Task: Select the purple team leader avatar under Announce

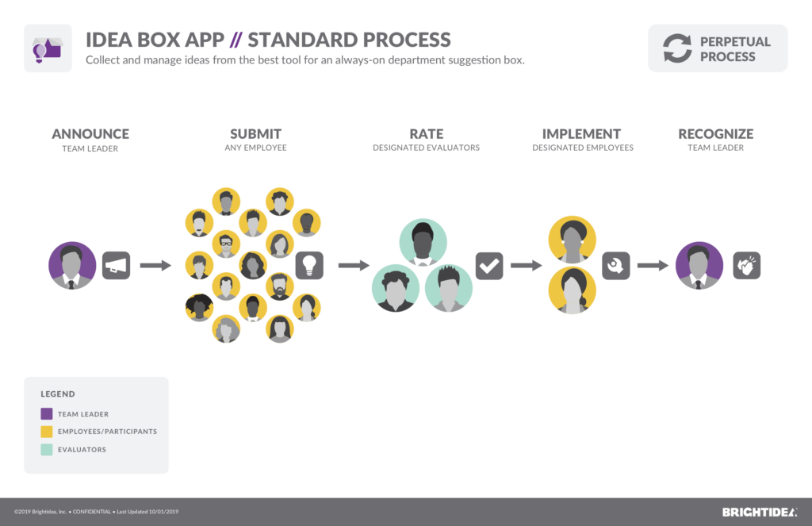Action: (x=72, y=265)
